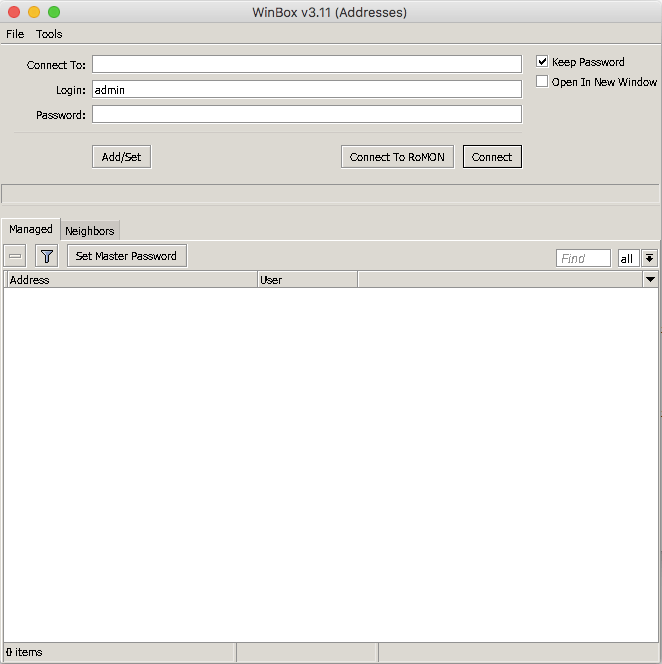The width and height of the screenshot is (662, 664).
Task: Close the WinBox window
Action: pyautogui.click(x=14, y=12)
